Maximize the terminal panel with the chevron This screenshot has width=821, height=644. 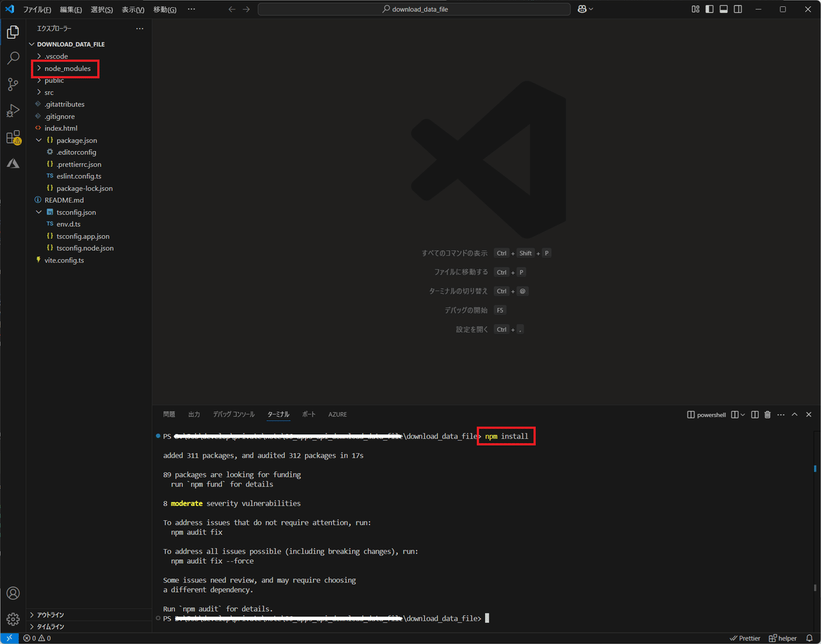click(794, 414)
